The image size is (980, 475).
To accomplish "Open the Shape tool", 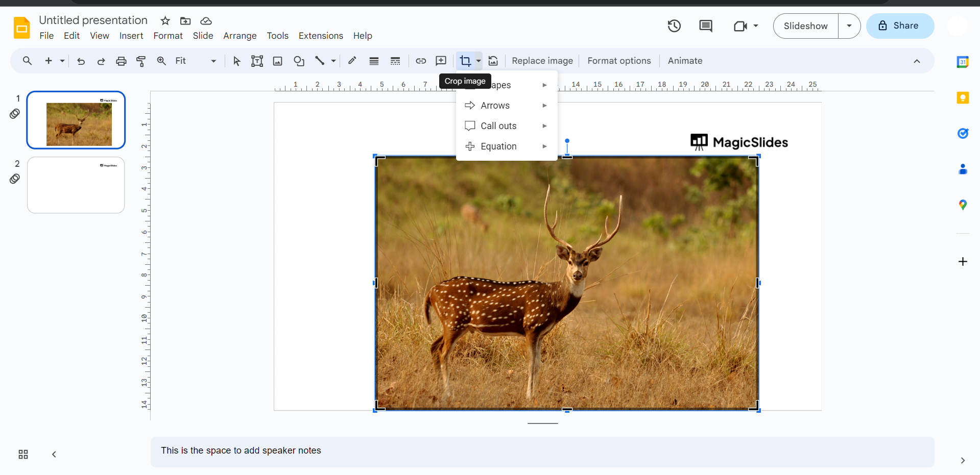I will click(299, 61).
